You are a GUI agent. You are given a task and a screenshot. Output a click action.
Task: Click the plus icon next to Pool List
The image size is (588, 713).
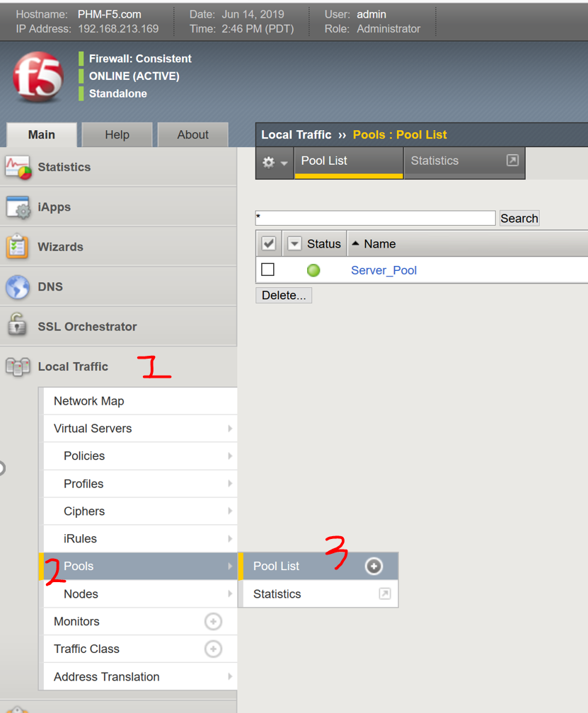point(374,566)
